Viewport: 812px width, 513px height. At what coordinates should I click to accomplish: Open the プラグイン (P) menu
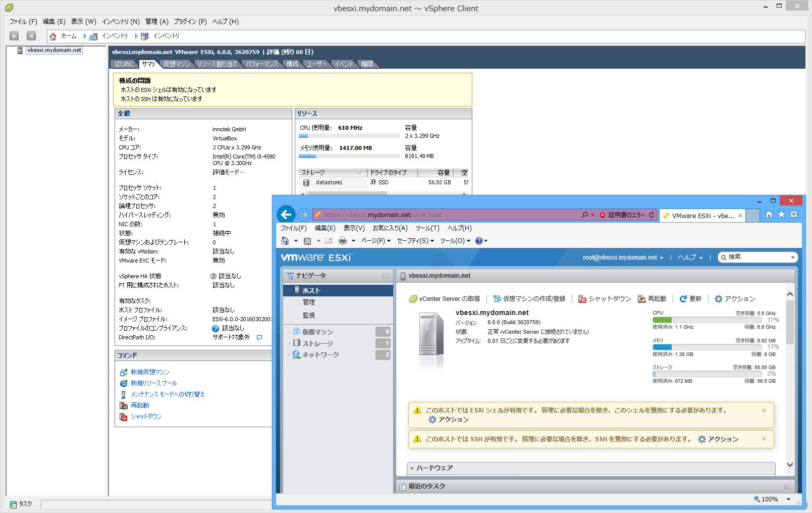click(190, 22)
